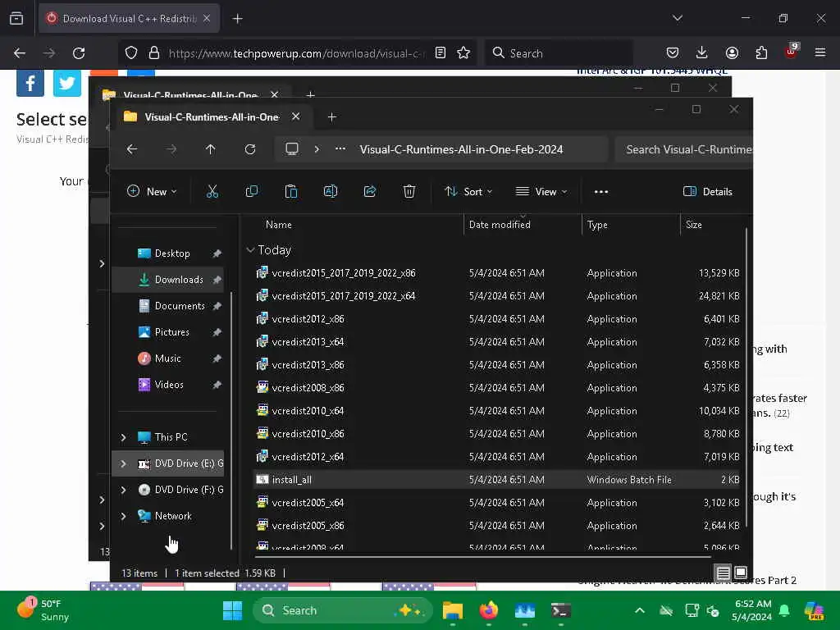Go back in File Explorer
840x630 pixels.
[x=132, y=149]
